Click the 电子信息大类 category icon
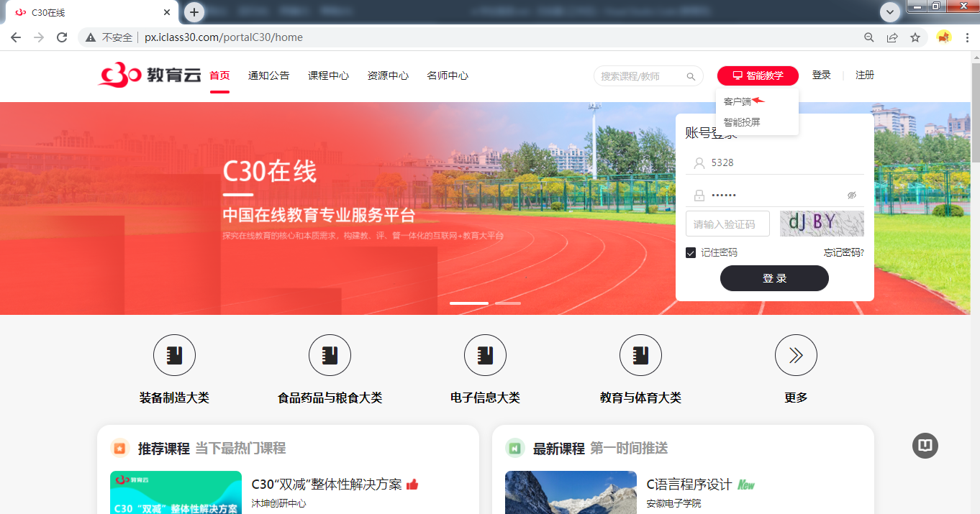This screenshot has width=980, height=514. [485, 355]
